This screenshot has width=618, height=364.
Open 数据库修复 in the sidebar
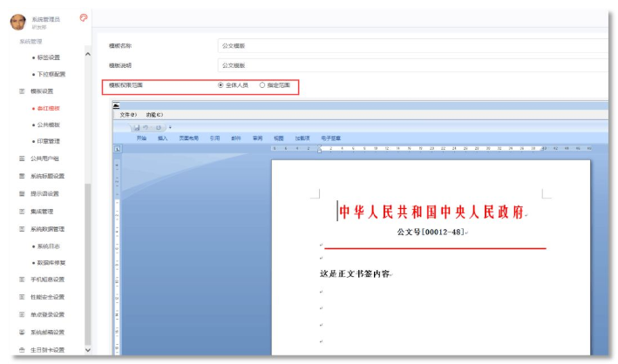tap(51, 263)
